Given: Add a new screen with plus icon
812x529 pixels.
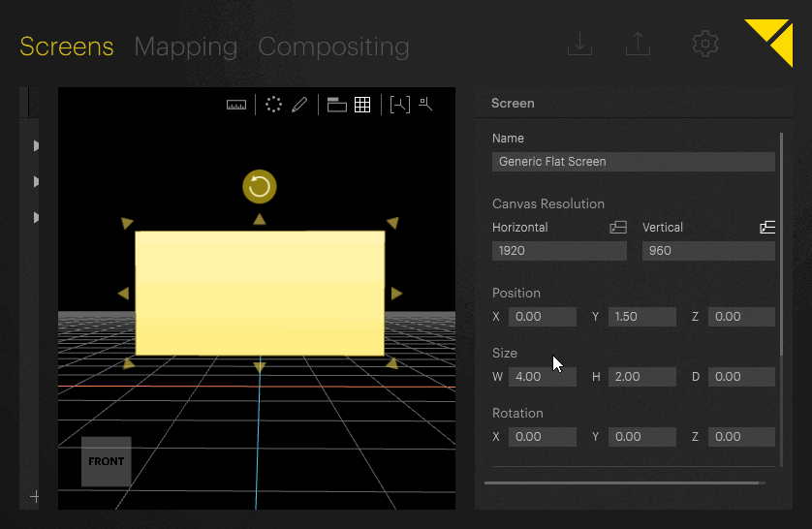Looking at the screenshot, I should coord(35,497).
